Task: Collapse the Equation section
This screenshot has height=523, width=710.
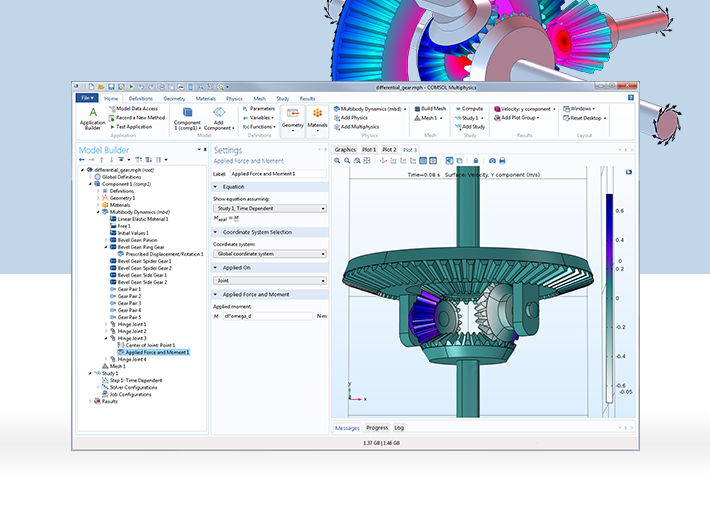Action: tap(216, 187)
